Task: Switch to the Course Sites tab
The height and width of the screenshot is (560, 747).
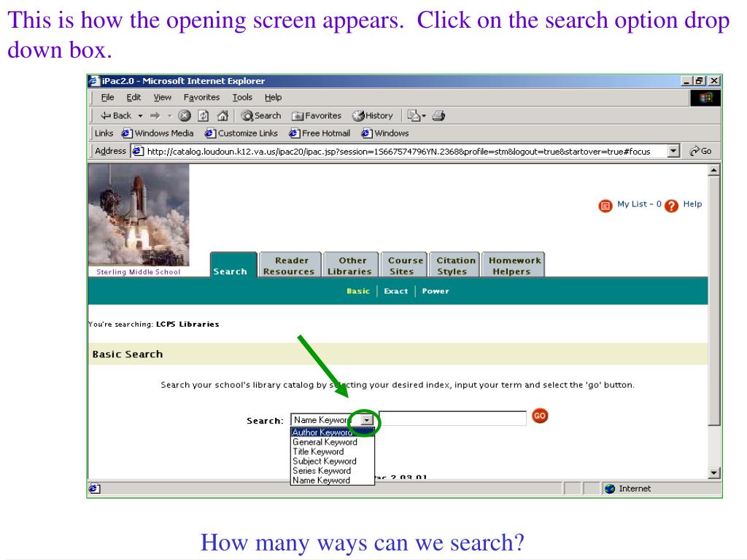Action: 404,265
